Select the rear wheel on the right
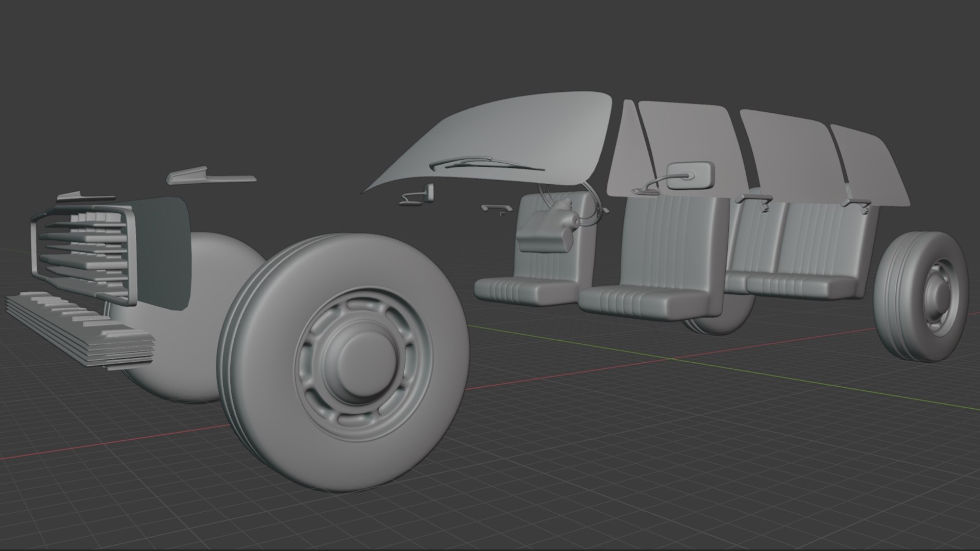 click(x=920, y=296)
